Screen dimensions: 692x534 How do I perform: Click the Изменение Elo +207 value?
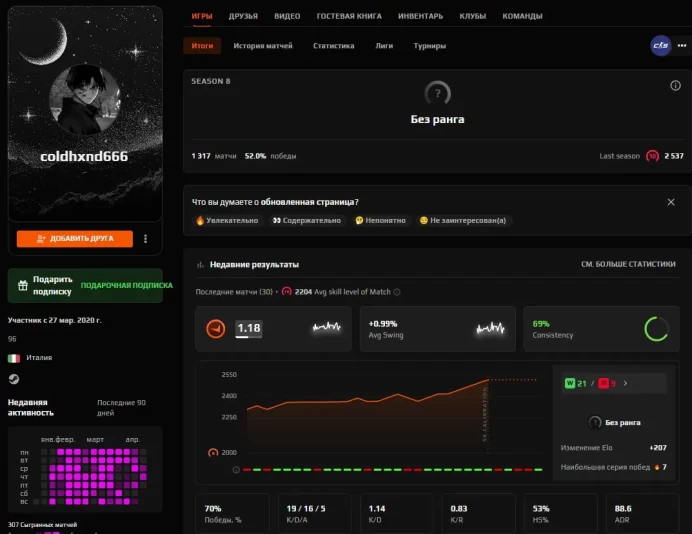[x=658, y=448]
